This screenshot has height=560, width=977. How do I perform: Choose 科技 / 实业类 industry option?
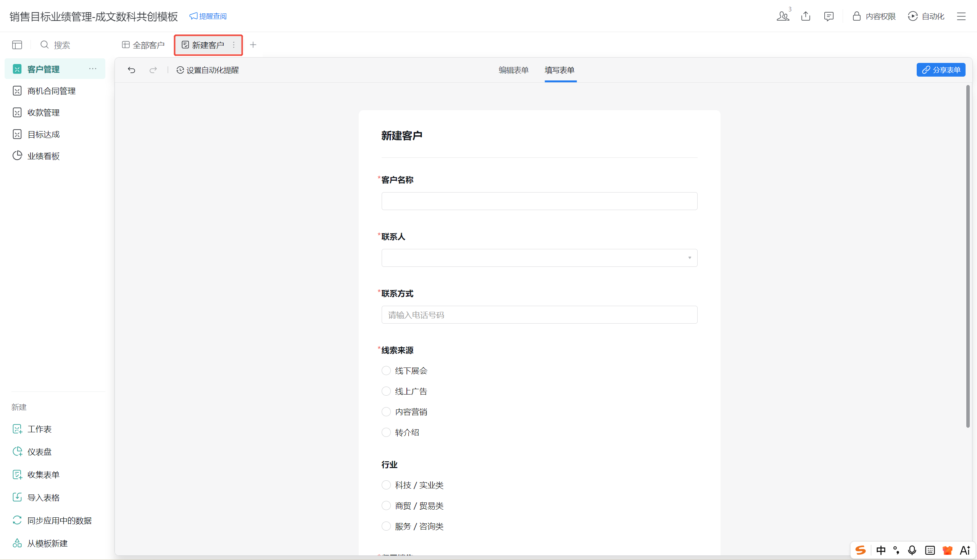pyautogui.click(x=386, y=485)
